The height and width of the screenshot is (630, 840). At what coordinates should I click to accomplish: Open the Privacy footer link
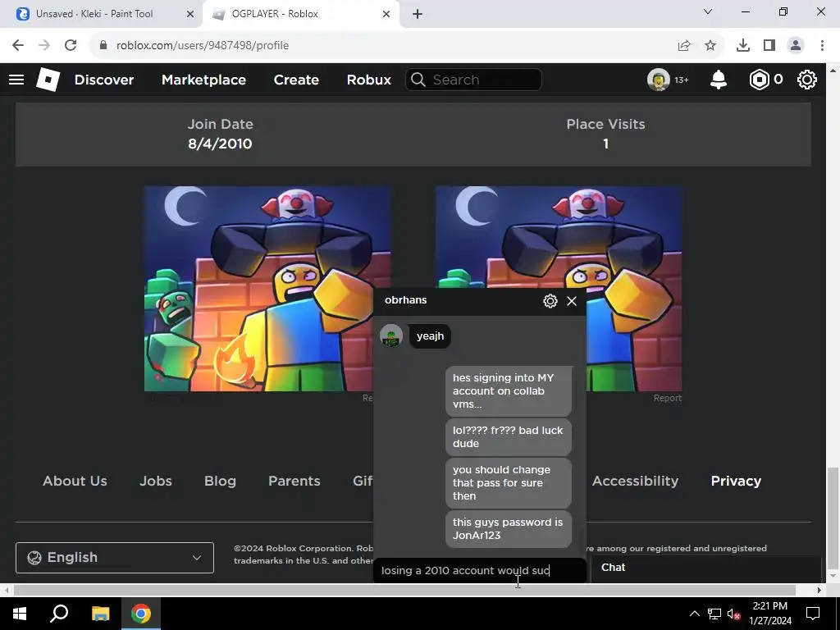click(x=736, y=481)
